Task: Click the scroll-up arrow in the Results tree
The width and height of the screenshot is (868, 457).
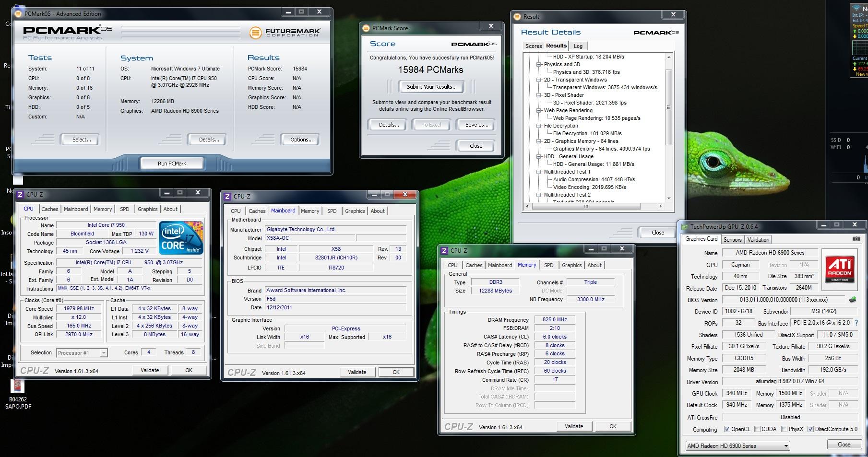Action: tap(669, 57)
